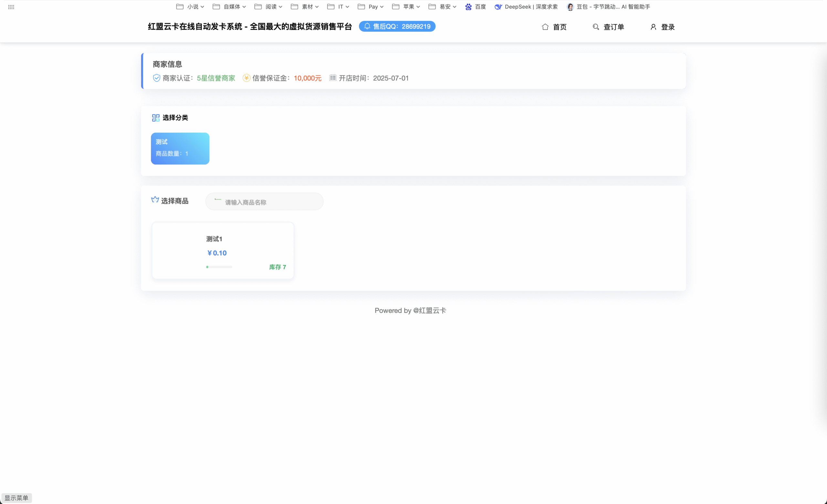Click the shield icon next to 商家认证
The height and width of the screenshot is (504, 827).
tap(156, 78)
